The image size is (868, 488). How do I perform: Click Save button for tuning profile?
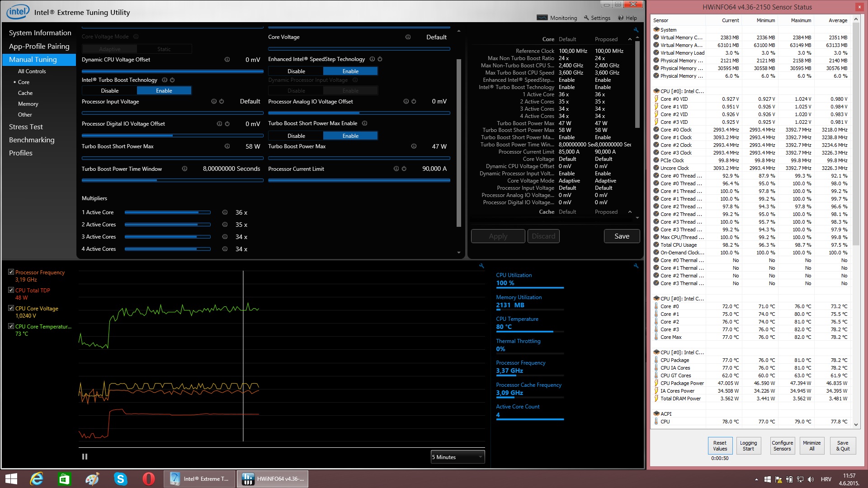(x=622, y=236)
